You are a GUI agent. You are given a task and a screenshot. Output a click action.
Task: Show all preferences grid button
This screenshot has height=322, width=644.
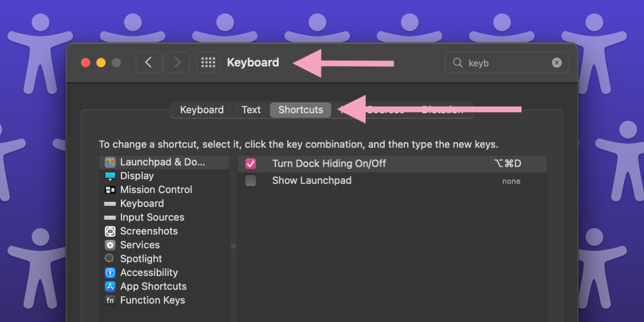(x=208, y=63)
